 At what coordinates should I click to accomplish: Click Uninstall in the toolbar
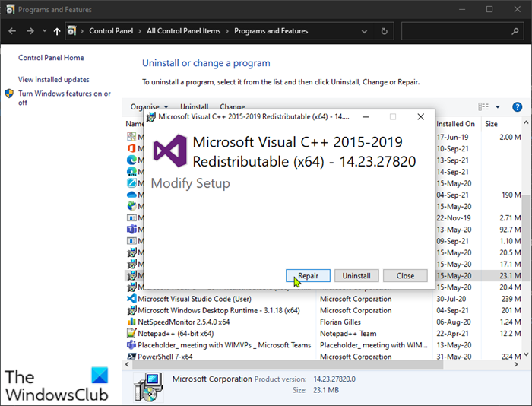tap(195, 106)
